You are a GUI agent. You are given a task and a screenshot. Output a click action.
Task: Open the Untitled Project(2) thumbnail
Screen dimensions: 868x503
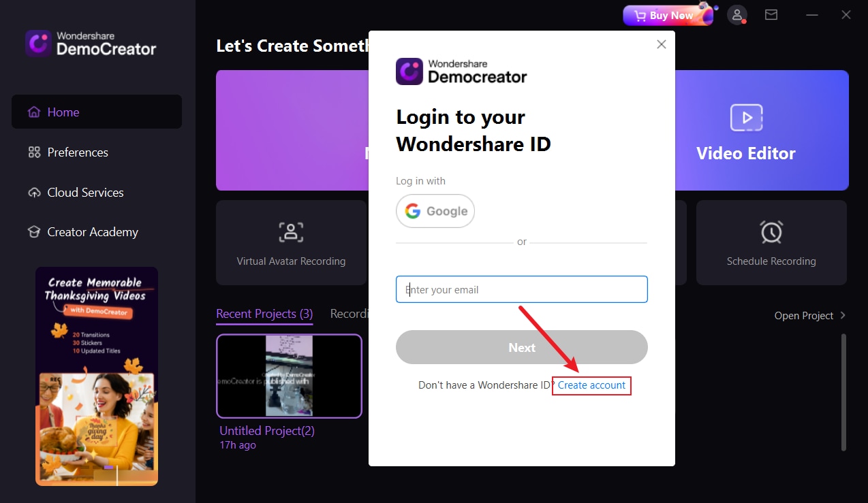click(289, 376)
